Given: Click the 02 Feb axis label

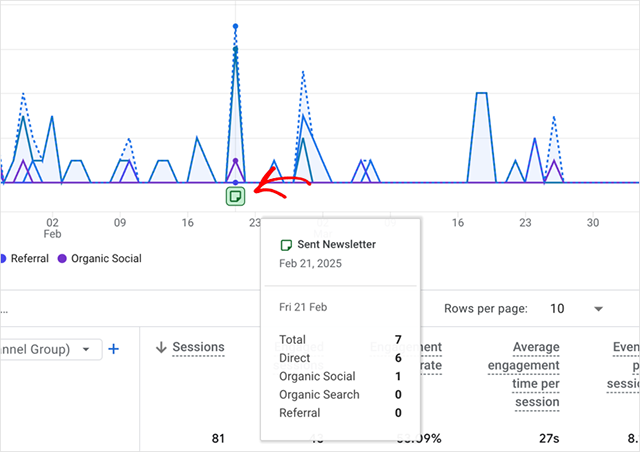Looking at the screenshot, I should 52,228.
